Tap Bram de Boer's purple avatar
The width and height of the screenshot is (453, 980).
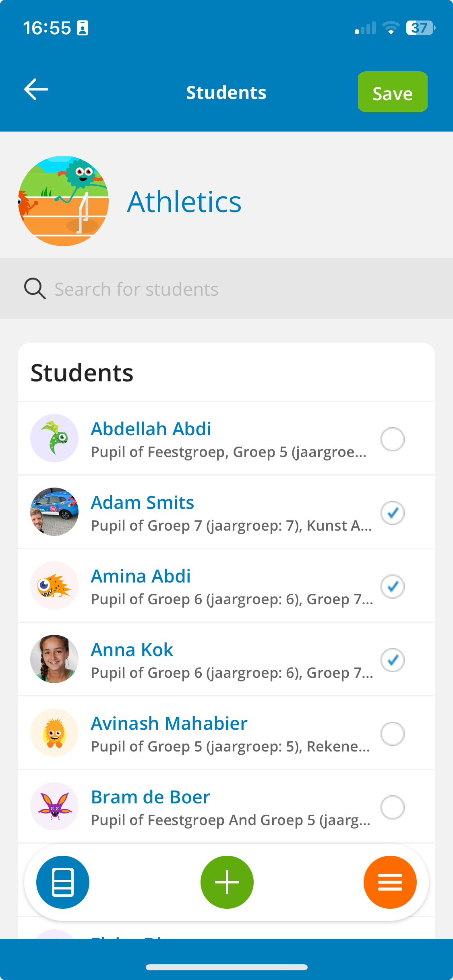[54, 806]
